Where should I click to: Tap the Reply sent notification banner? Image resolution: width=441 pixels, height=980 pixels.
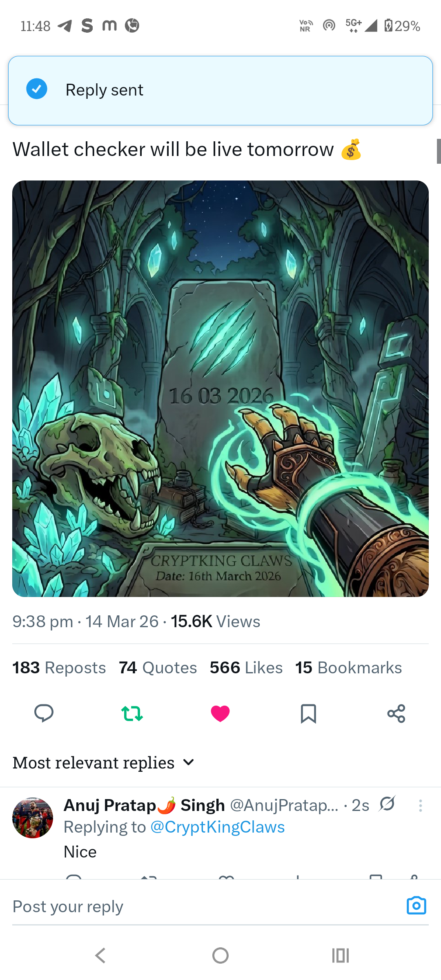click(220, 91)
